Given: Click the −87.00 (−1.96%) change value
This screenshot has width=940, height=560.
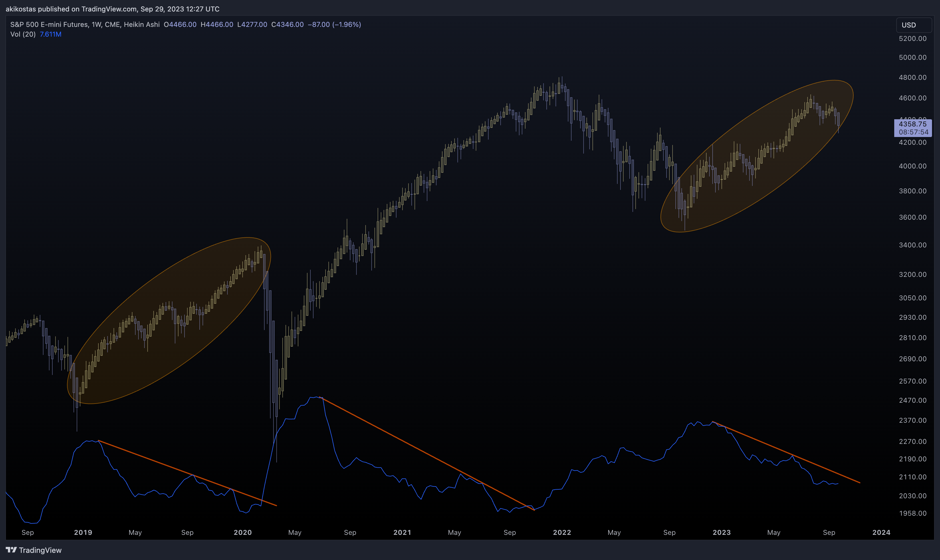Looking at the screenshot, I should click(334, 25).
